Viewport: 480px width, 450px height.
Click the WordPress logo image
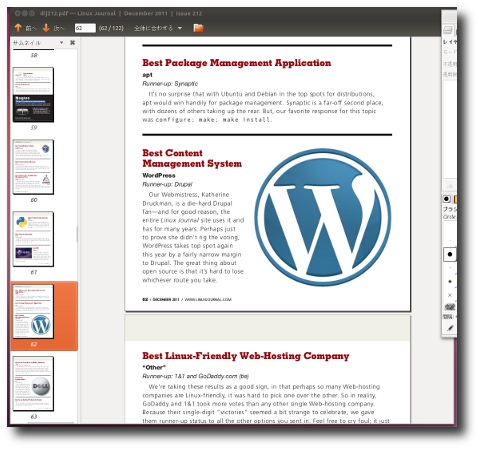click(x=323, y=217)
